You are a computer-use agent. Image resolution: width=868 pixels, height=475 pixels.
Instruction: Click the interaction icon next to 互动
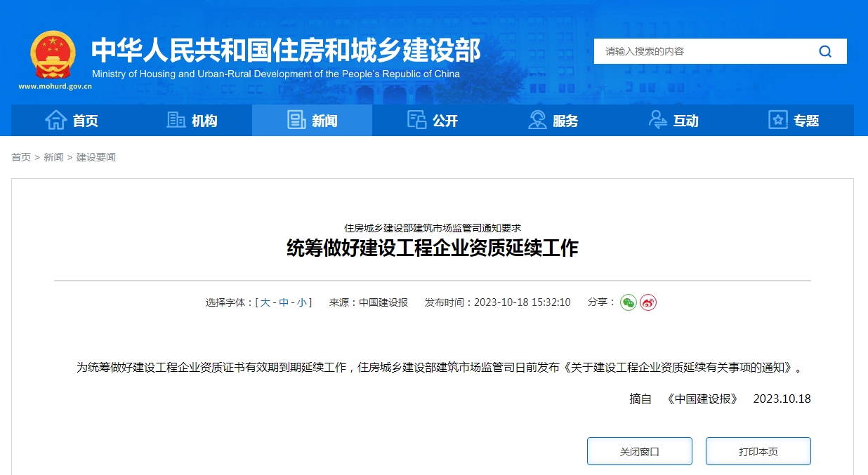coord(658,120)
